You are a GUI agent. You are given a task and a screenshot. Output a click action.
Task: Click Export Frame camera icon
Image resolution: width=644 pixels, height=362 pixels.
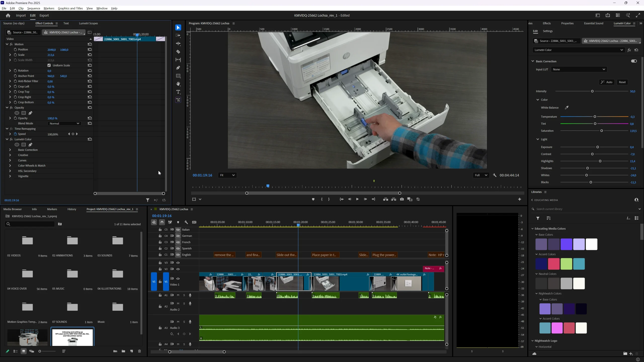(402, 199)
